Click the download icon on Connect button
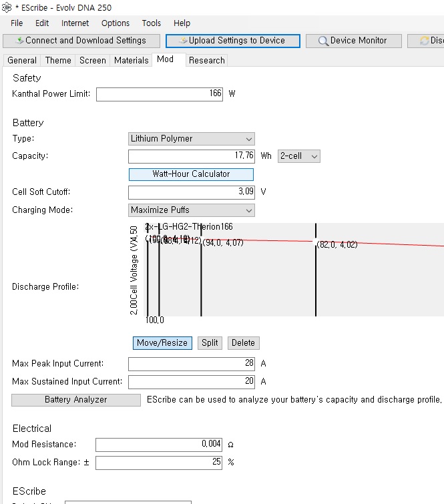This screenshot has width=444, height=504. (20, 40)
